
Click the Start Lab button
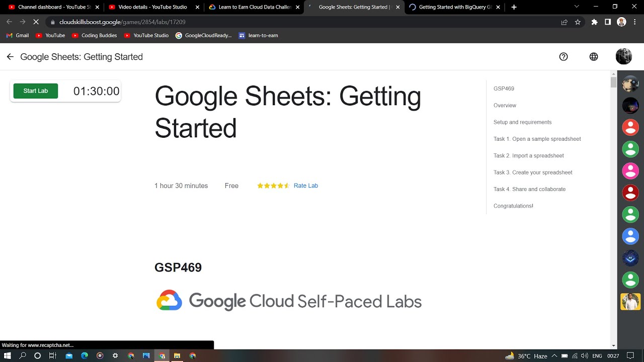click(36, 91)
